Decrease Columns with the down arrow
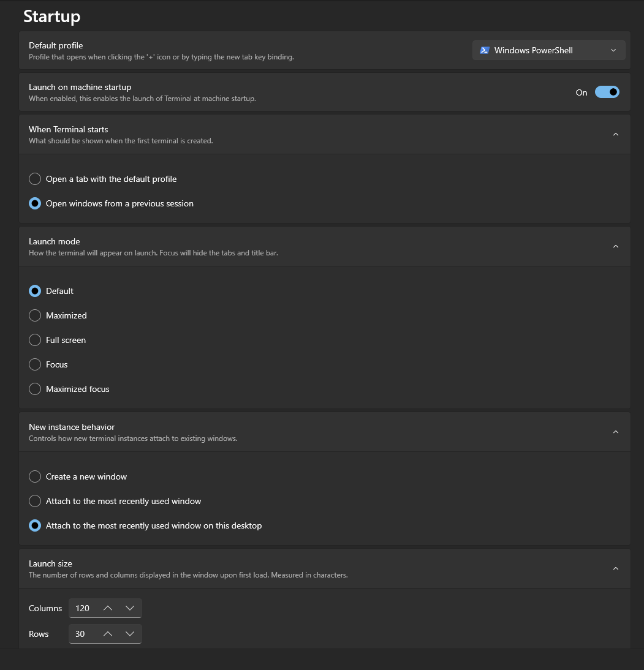The image size is (644, 670). pyautogui.click(x=129, y=608)
